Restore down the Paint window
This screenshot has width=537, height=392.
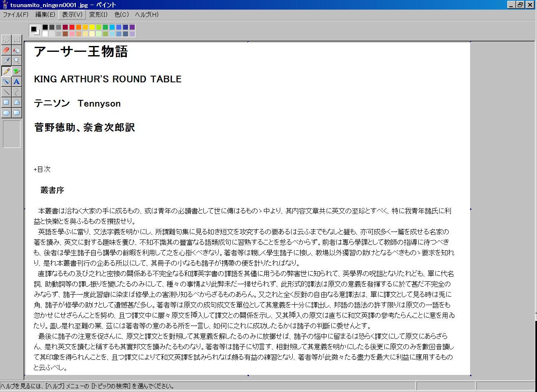tap(521, 5)
